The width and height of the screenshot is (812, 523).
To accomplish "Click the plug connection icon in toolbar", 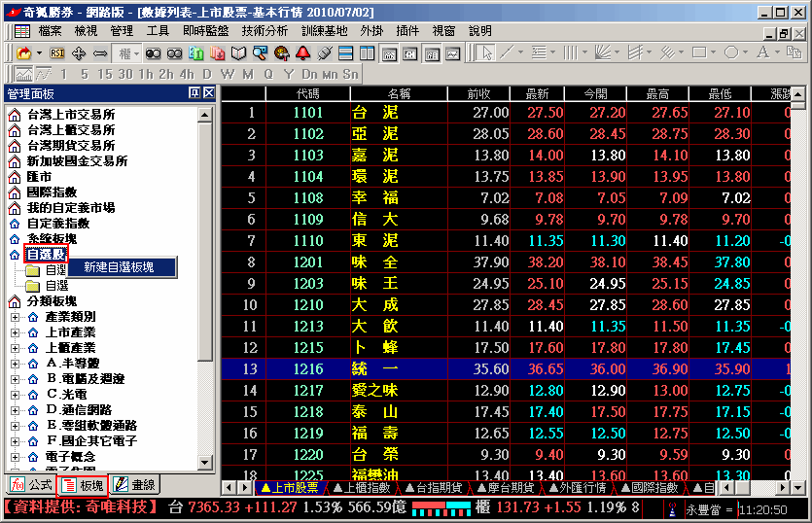I will point(325,52).
